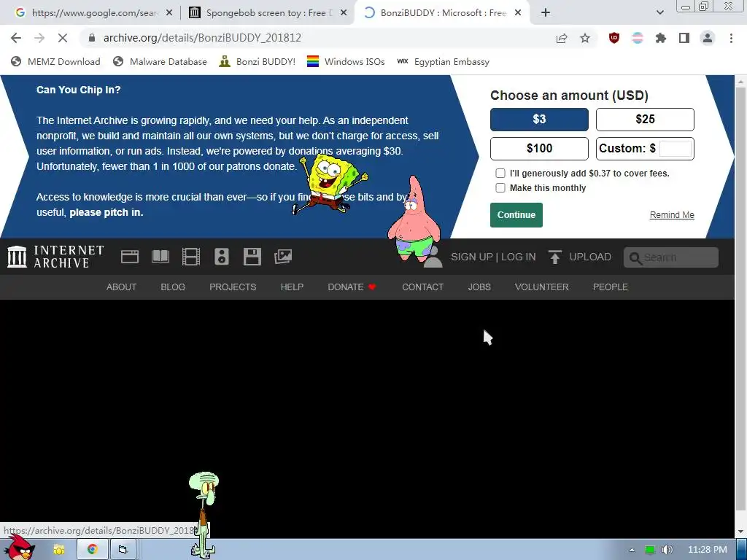Open the Chrome profile avatar

click(x=708, y=38)
